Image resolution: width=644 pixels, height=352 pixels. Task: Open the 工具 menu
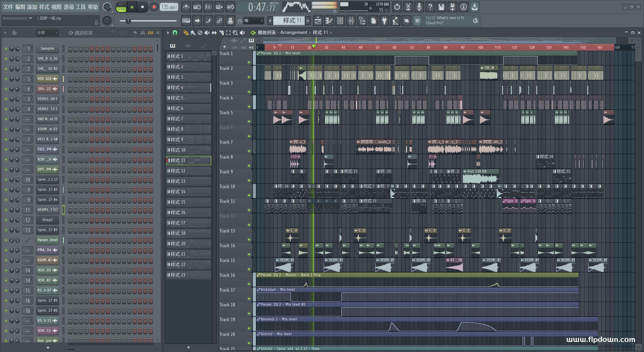[80, 7]
